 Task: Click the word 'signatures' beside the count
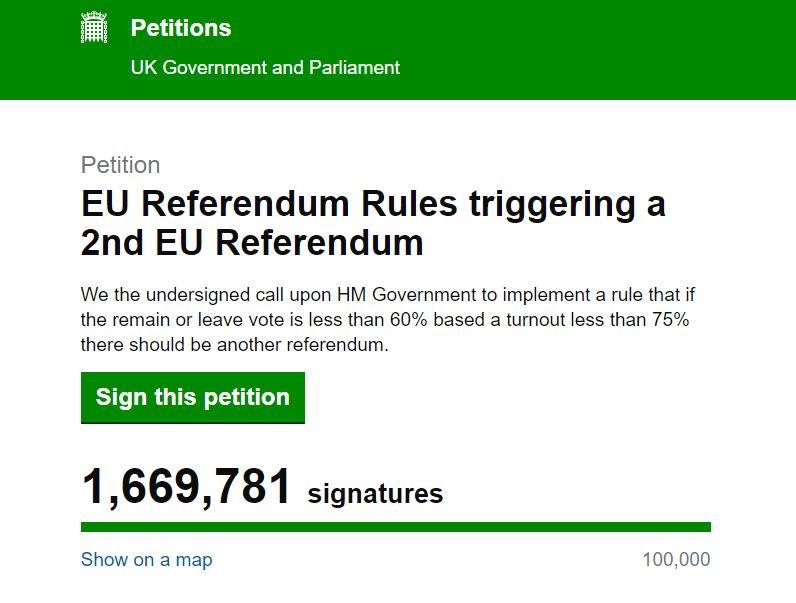click(x=375, y=494)
